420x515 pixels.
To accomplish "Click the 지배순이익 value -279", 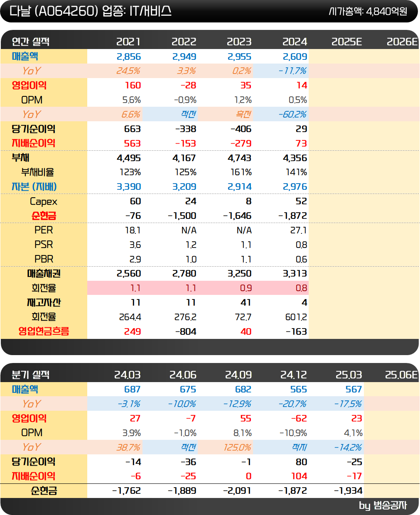I will [241, 143].
